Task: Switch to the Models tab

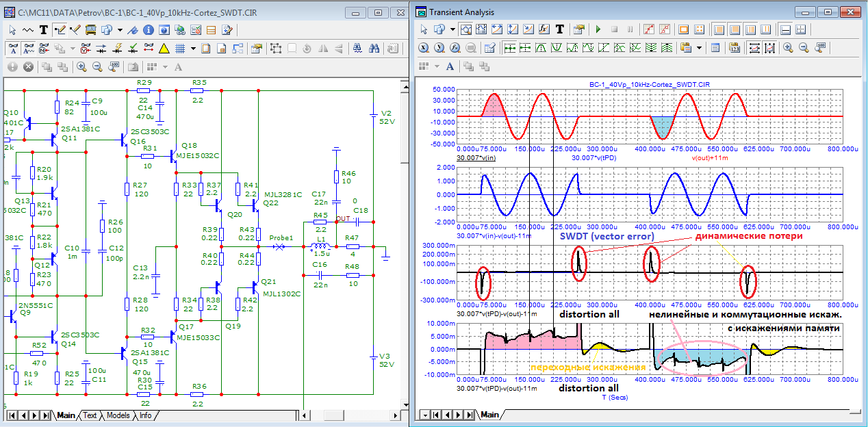Action: [x=118, y=415]
